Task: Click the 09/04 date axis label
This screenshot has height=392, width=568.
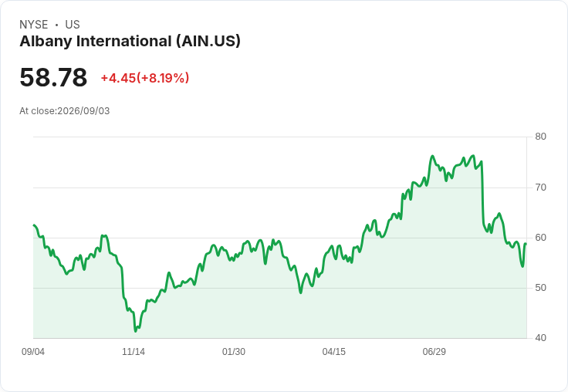Action: [33, 351]
